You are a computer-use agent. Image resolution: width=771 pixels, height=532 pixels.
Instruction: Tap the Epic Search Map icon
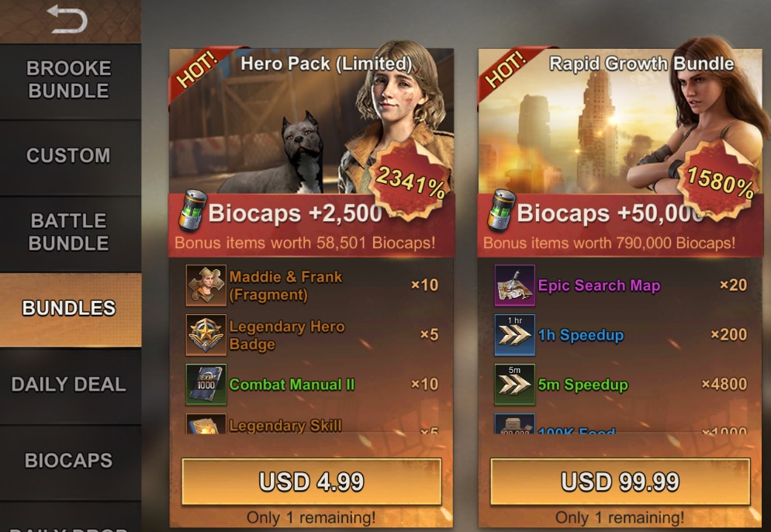[515, 285]
